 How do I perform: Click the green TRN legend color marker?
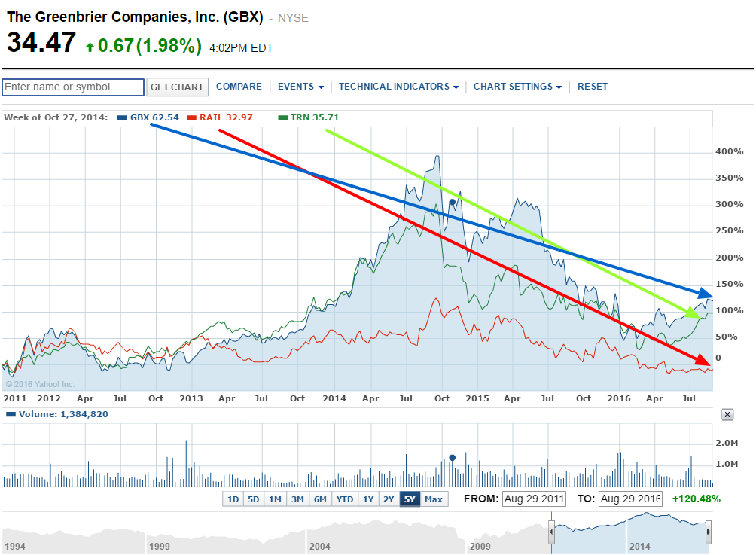[283, 117]
